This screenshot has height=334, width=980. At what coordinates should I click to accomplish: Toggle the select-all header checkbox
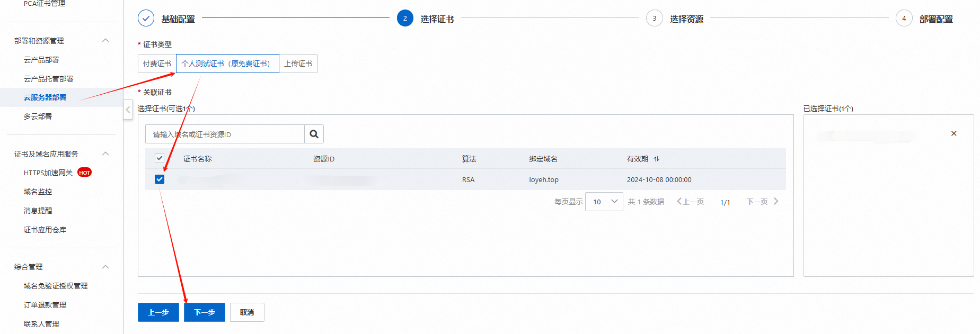[x=159, y=158]
